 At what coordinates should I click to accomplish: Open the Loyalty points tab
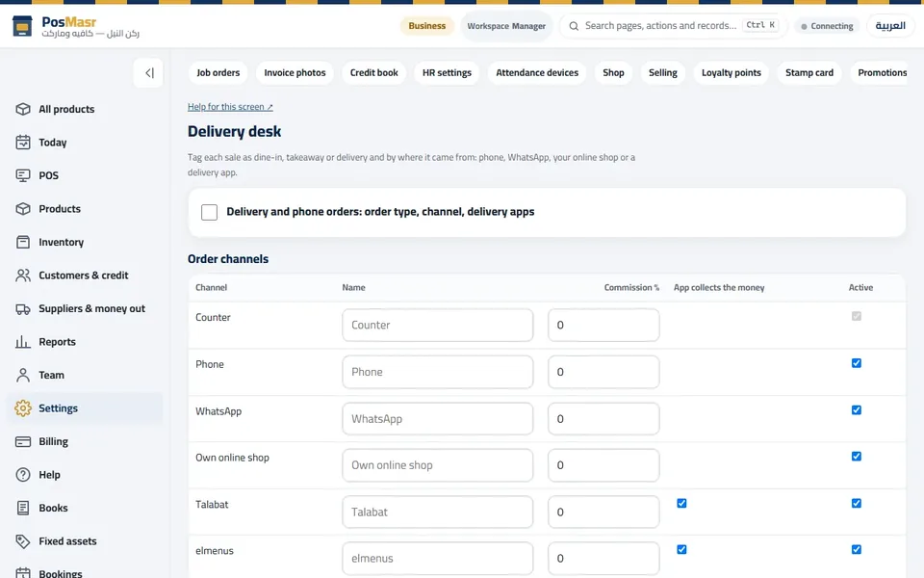point(731,73)
